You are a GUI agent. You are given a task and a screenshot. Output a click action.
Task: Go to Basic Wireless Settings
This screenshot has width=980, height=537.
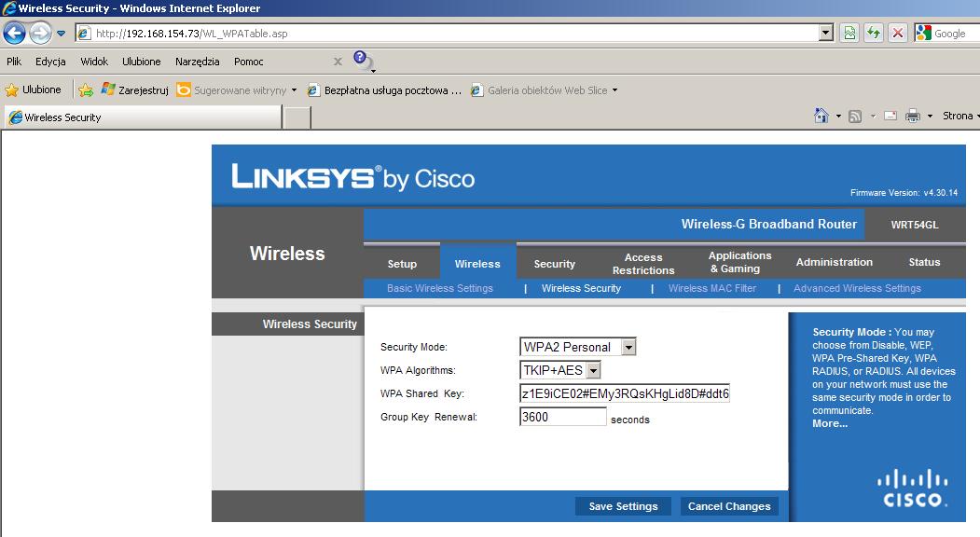coord(440,288)
